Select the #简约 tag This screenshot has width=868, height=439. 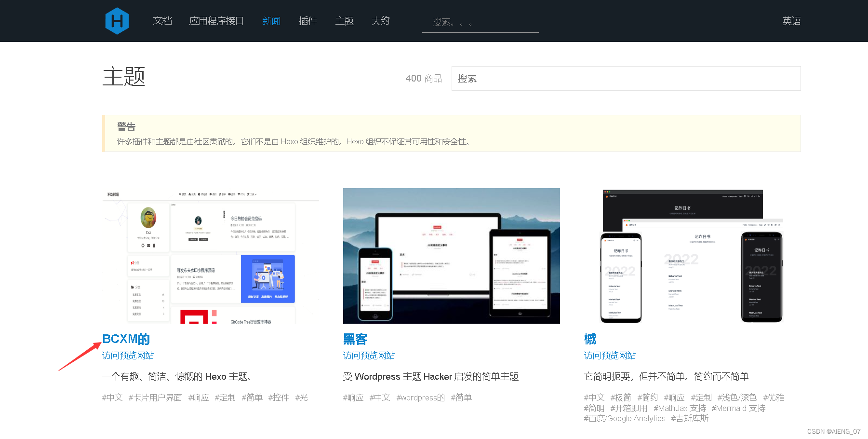pos(648,398)
